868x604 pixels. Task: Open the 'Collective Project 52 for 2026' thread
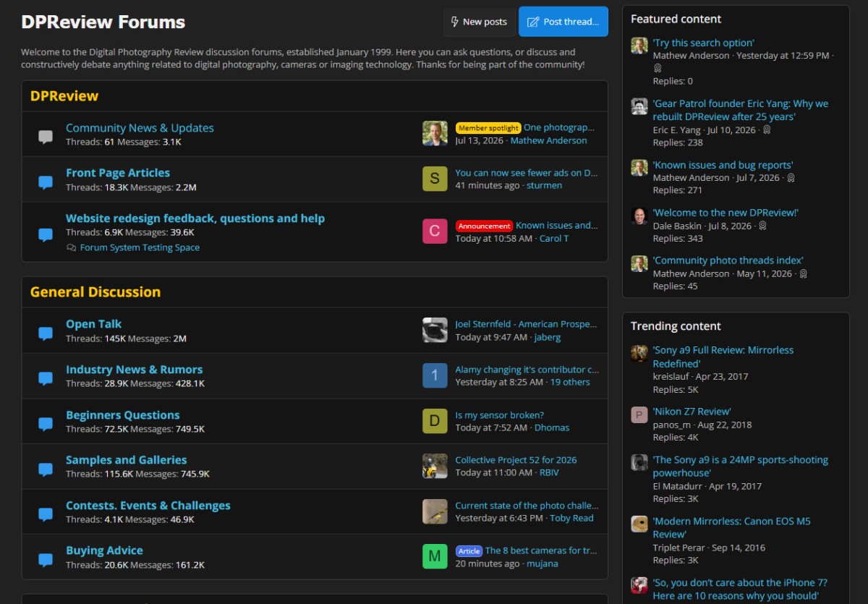(x=516, y=460)
